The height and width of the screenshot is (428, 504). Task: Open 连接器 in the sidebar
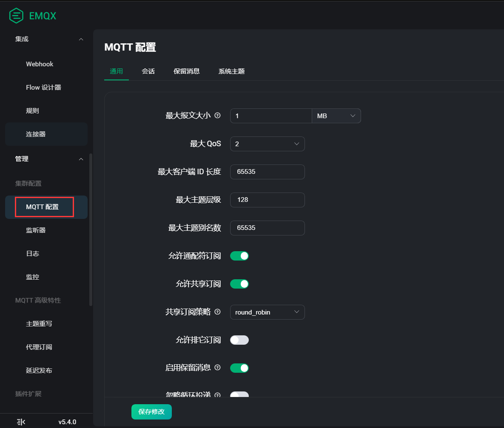pos(46,134)
